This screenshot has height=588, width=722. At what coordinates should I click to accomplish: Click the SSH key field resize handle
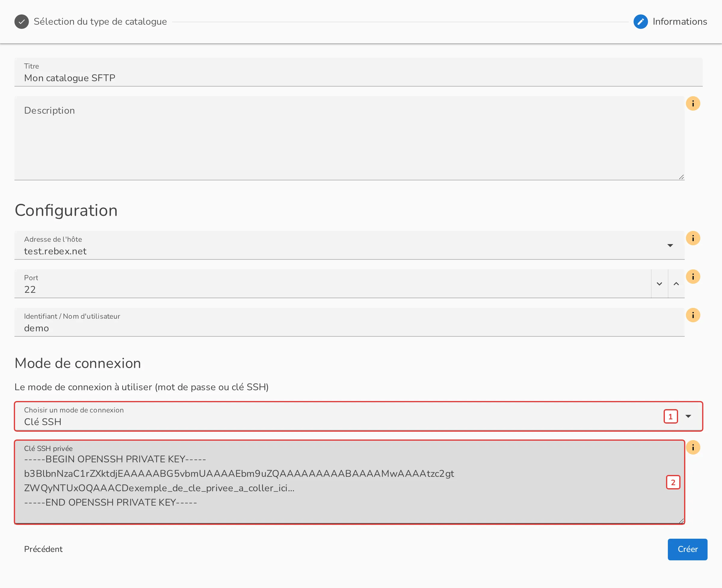point(681,521)
